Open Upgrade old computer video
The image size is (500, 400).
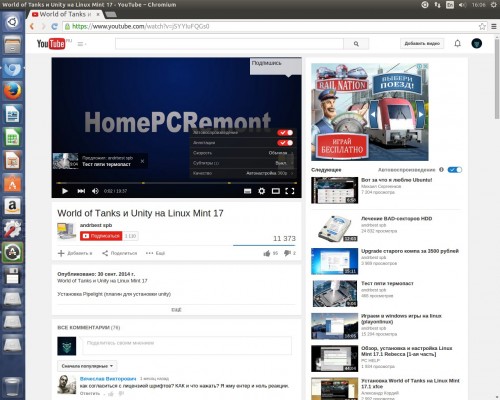pyautogui.click(x=410, y=251)
